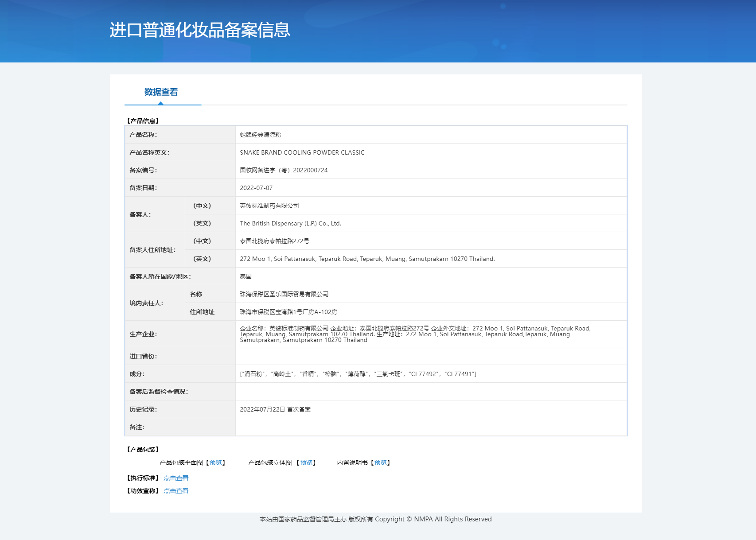Click the page title 进口普通化妆品备案信息
Image resolution: width=756 pixels, height=540 pixels.
point(200,30)
